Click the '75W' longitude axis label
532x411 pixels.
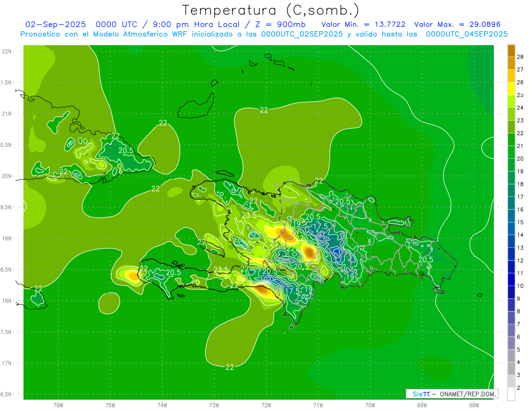[x=110, y=405]
